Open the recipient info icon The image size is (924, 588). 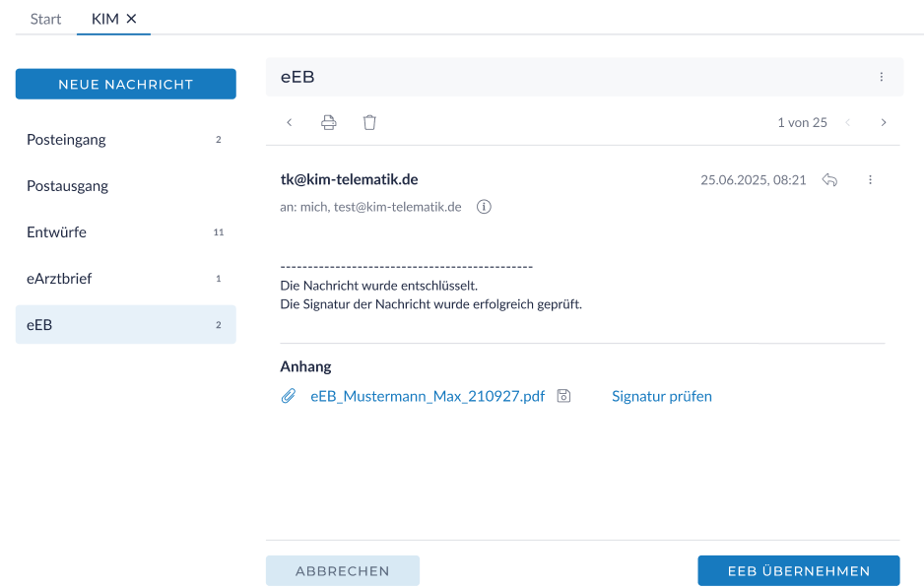click(x=484, y=208)
